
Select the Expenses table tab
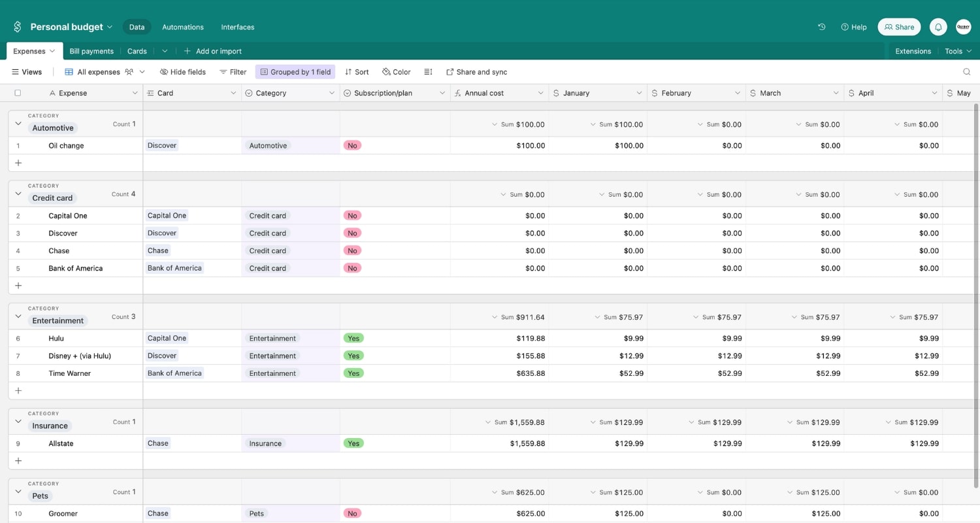(34, 51)
